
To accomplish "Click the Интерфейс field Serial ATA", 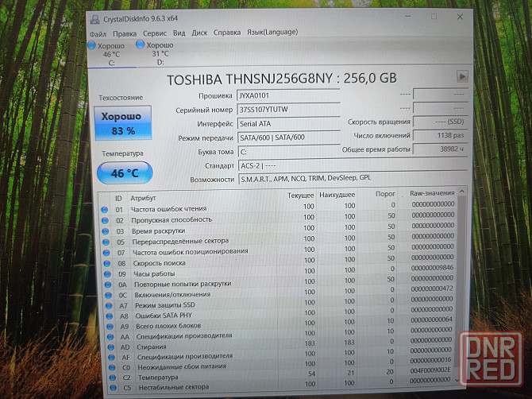I will 288,124.
